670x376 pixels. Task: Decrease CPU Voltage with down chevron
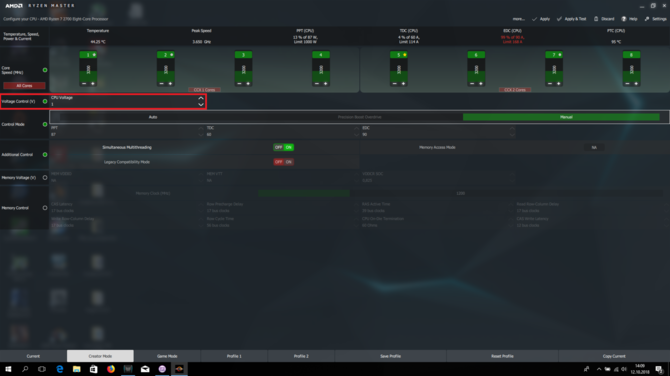[x=201, y=105]
